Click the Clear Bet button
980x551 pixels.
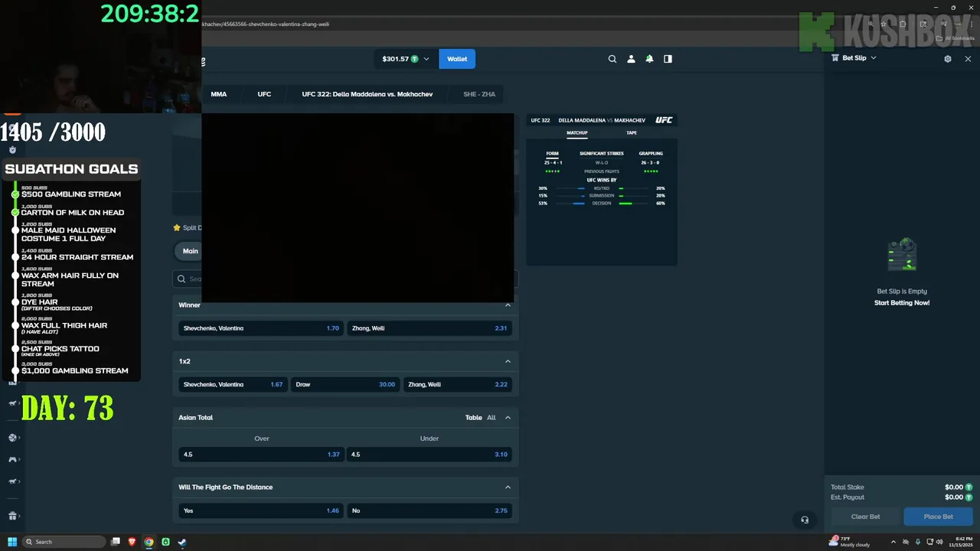(865, 517)
